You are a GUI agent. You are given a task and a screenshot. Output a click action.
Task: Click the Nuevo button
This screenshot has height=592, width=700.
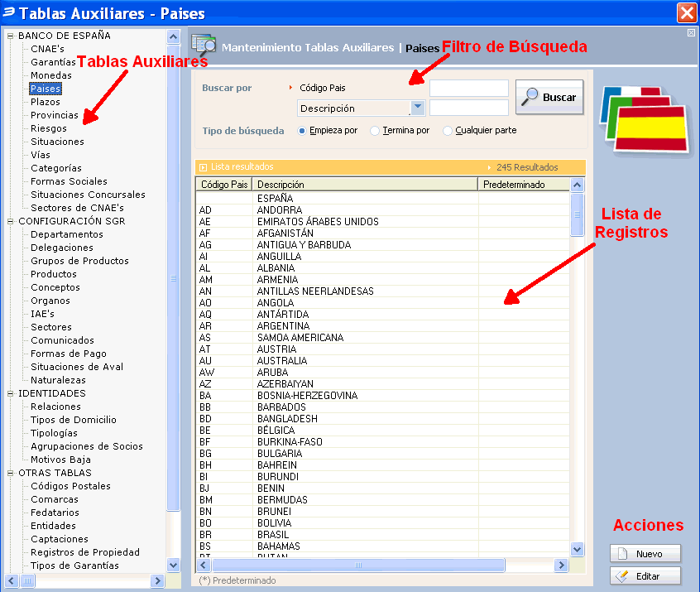coord(645,554)
